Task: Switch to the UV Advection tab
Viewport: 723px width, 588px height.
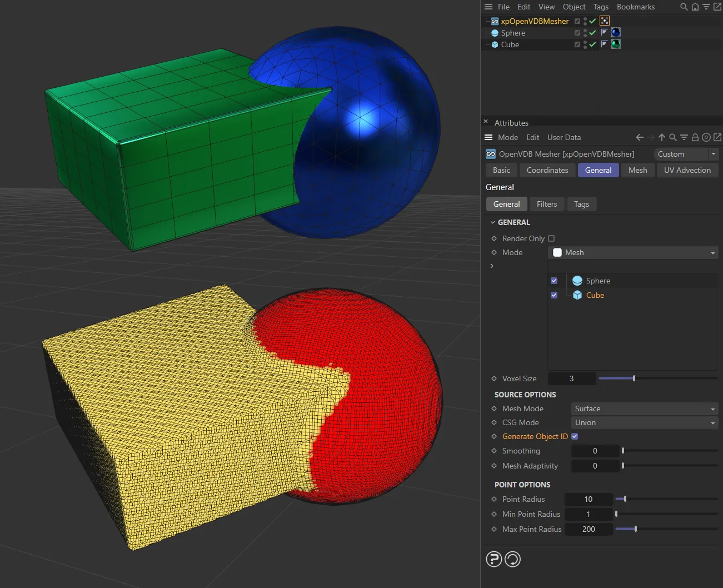Action: tap(687, 170)
